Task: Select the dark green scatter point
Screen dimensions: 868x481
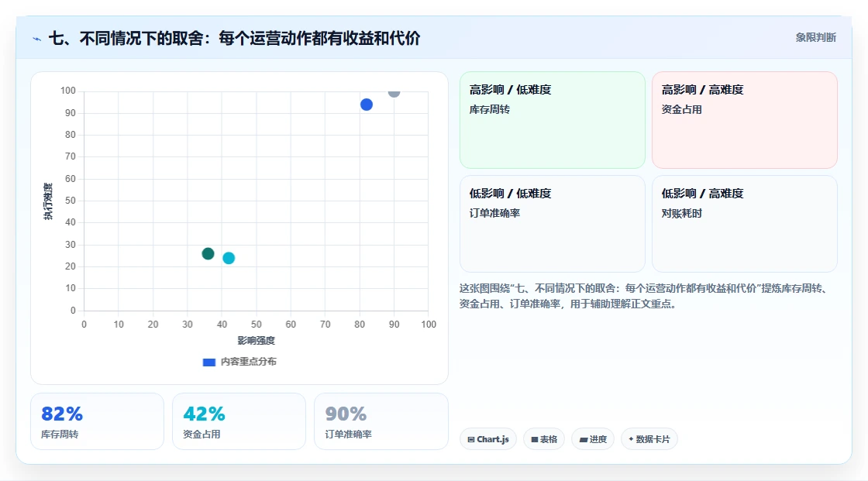Action: click(208, 253)
